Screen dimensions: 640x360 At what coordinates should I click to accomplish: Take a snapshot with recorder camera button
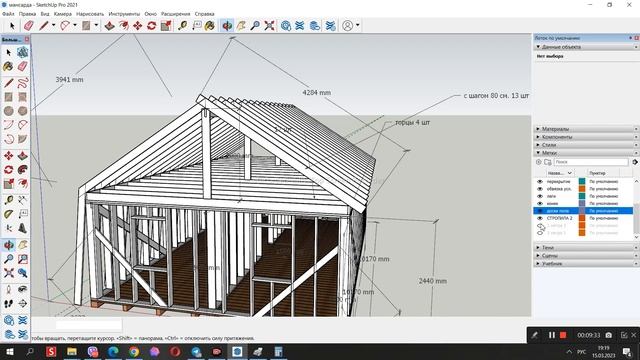pos(609,335)
